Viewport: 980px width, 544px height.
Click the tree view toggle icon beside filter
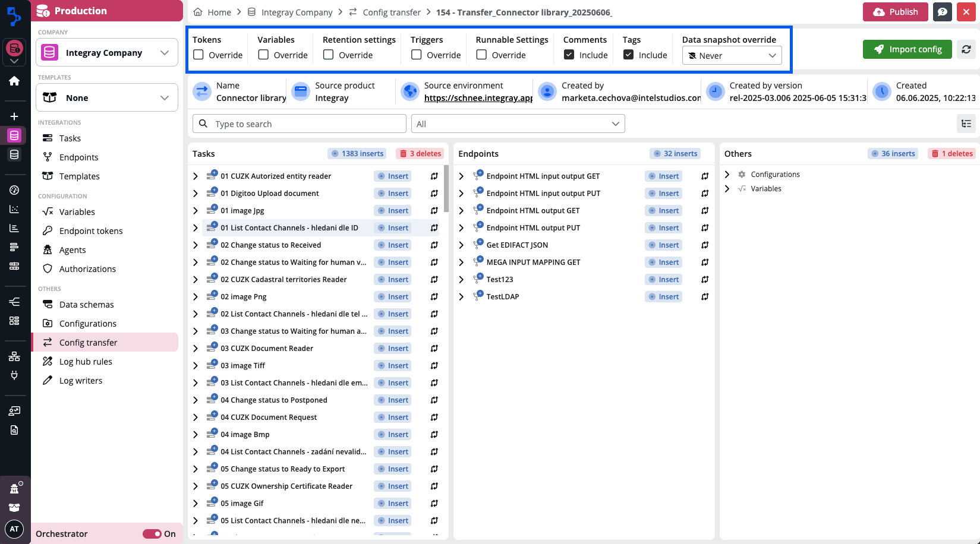click(x=966, y=124)
